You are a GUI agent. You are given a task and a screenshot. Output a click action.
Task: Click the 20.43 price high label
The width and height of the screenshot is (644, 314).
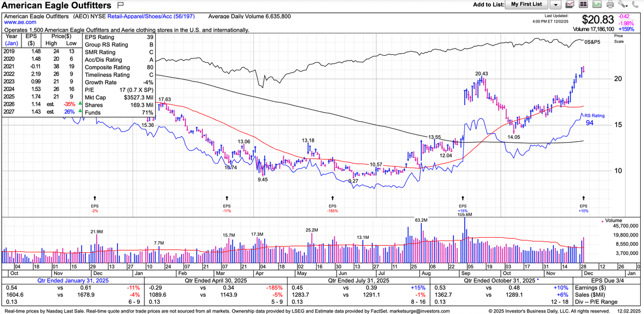click(481, 74)
